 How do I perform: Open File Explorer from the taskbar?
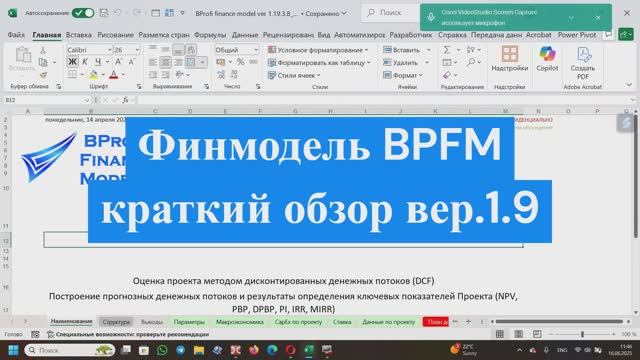coord(199,350)
